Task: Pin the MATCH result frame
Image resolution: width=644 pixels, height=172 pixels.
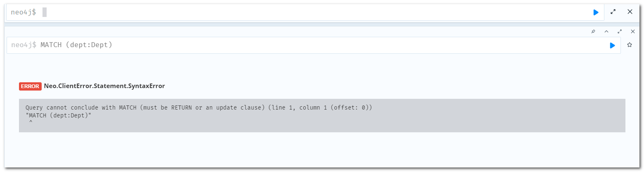Action: pyautogui.click(x=593, y=31)
